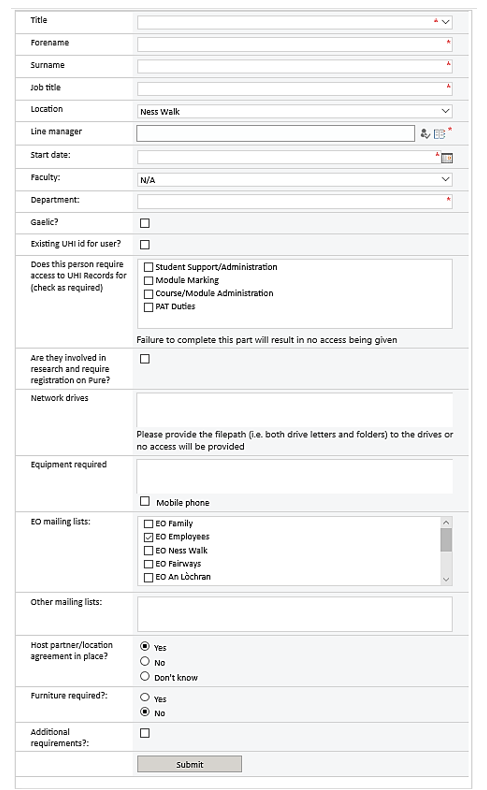
Task: Tick the Module Marking checkbox
Action: click(x=149, y=281)
